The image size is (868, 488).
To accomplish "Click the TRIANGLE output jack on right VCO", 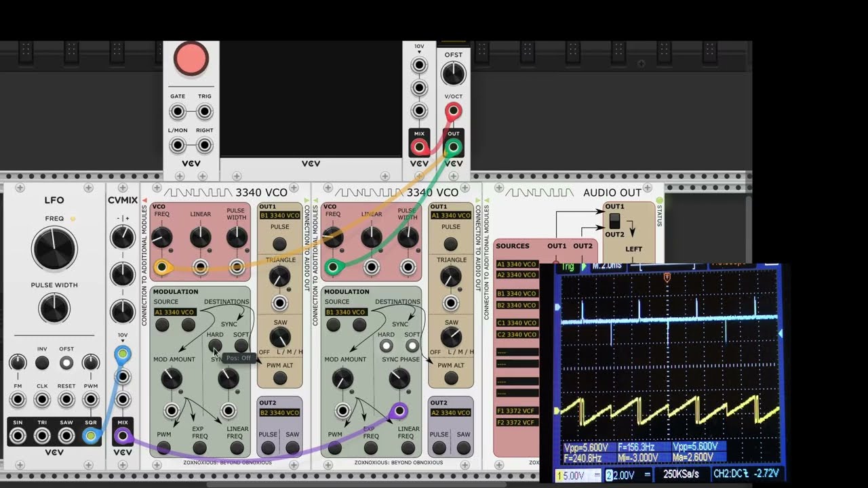I will tap(450, 303).
